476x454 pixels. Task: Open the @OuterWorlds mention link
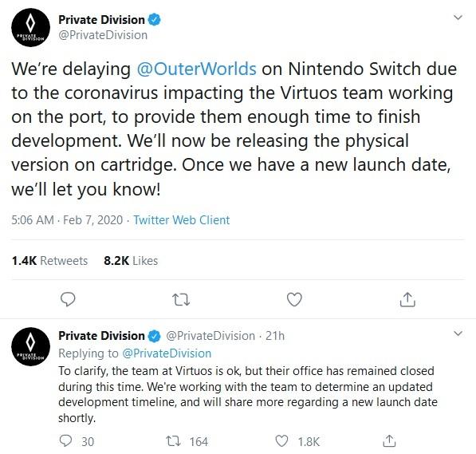[x=196, y=69]
